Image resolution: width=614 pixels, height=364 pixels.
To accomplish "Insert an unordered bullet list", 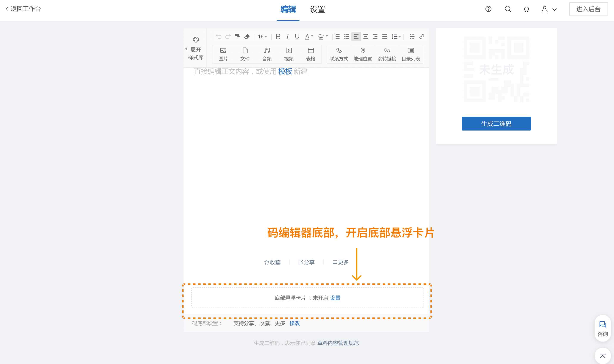I will click(347, 37).
